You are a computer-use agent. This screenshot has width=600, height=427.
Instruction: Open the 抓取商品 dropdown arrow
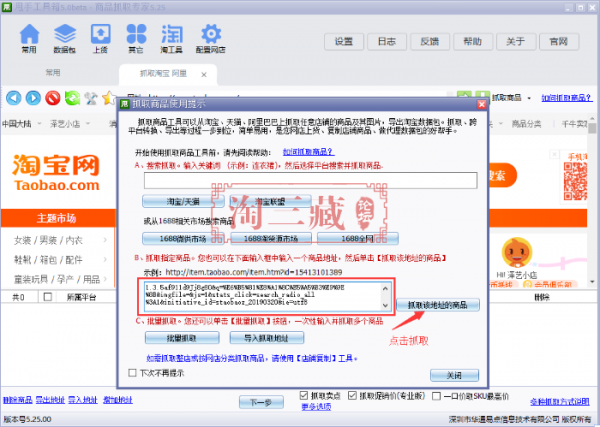529,98
